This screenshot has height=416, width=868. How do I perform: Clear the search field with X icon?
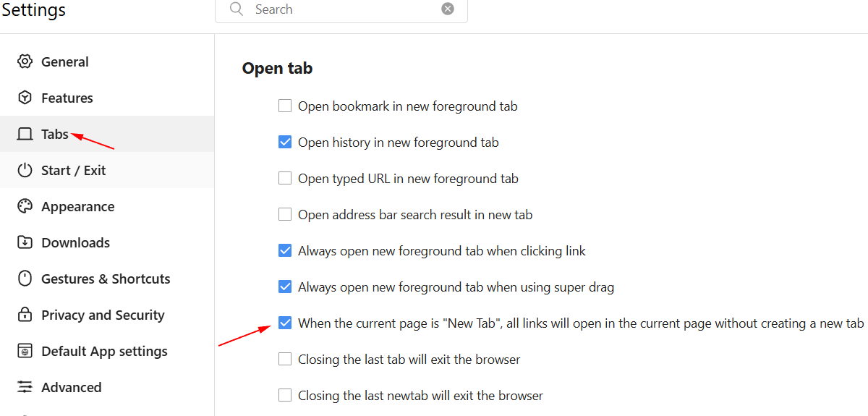coord(448,9)
